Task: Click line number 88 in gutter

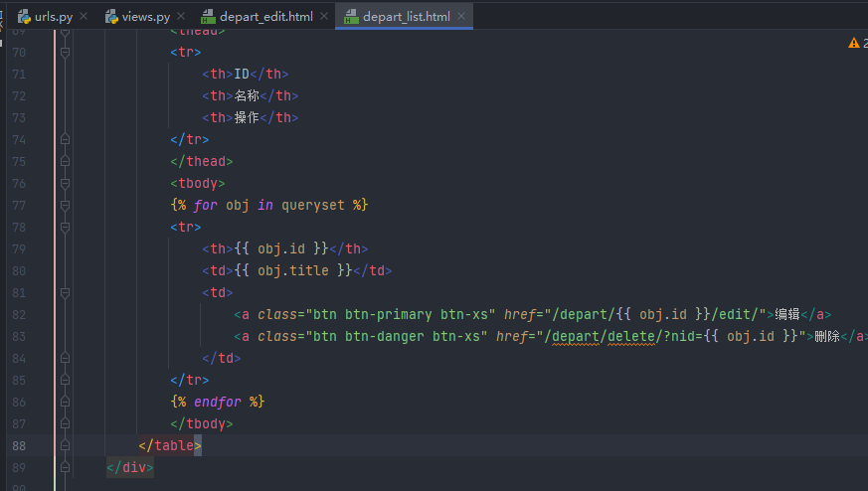Action: 19,445
